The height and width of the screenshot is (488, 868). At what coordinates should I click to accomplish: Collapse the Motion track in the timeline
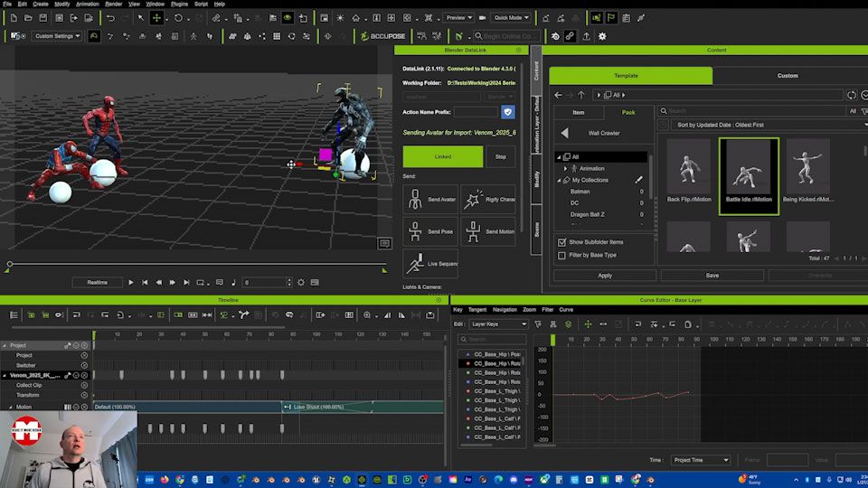11,408
